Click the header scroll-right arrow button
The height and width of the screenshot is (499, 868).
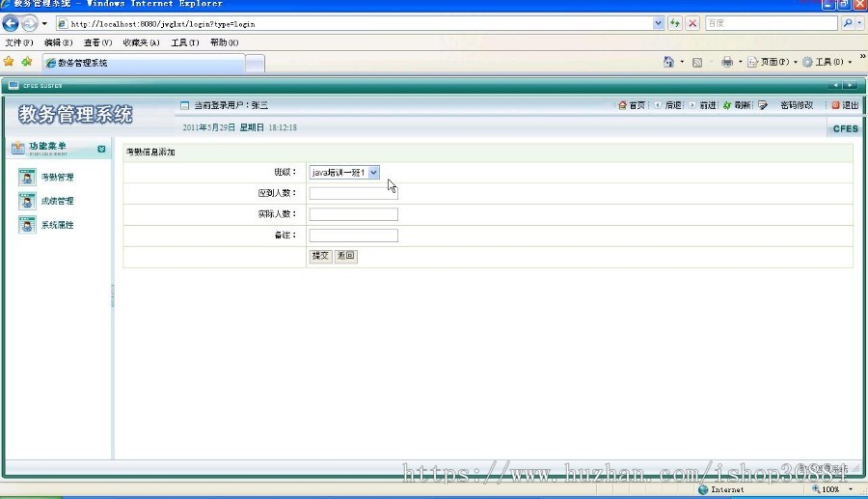850,85
